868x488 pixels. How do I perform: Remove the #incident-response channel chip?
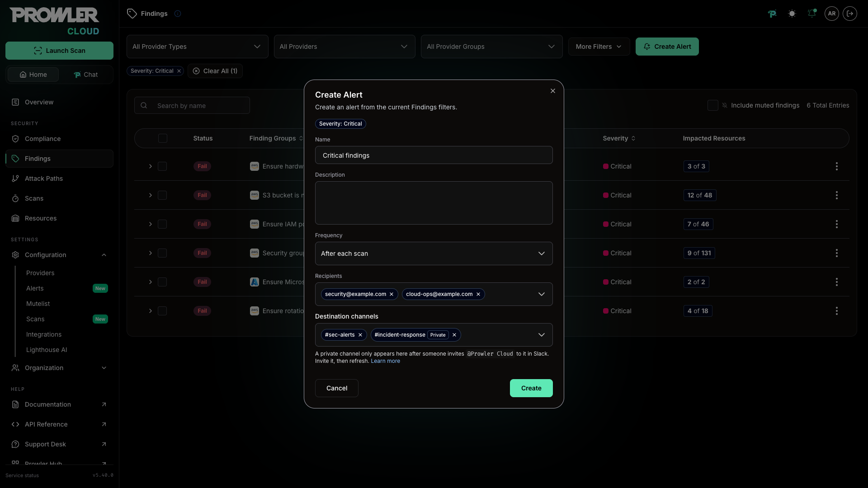(454, 335)
